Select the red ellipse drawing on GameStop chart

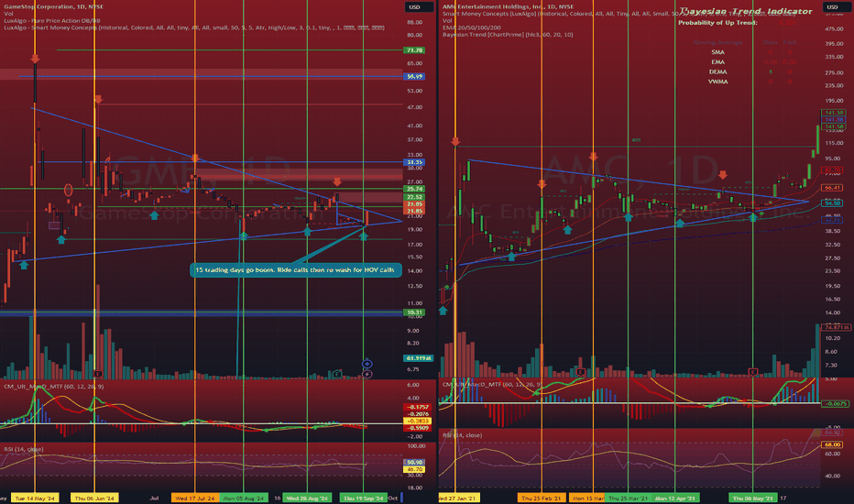pos(68,191)
